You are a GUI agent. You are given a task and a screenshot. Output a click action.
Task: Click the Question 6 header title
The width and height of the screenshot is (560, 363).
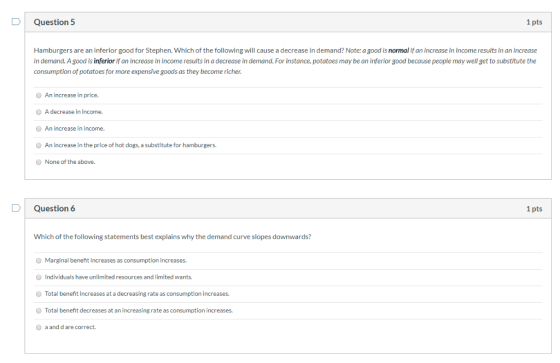point(54,208)
